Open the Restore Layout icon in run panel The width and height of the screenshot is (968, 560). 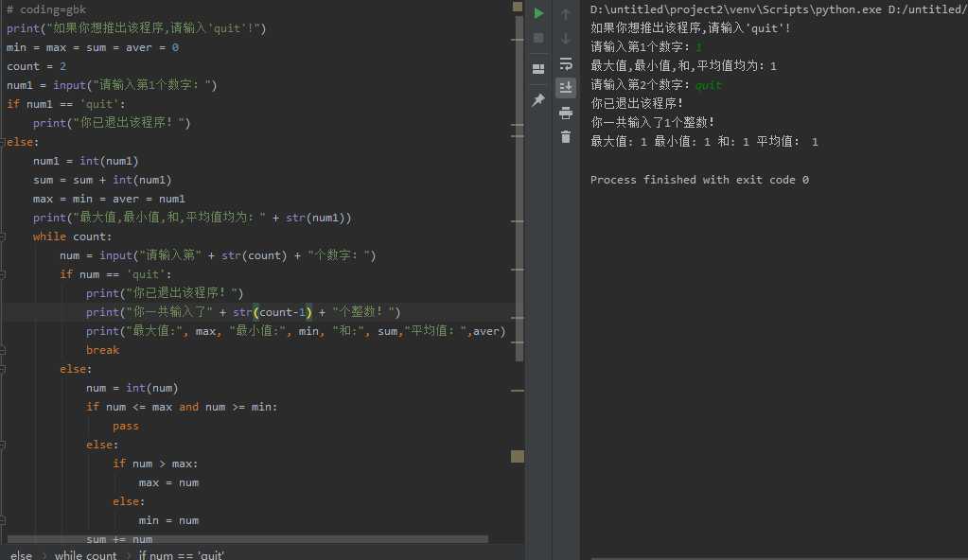[x=538, y=68]
